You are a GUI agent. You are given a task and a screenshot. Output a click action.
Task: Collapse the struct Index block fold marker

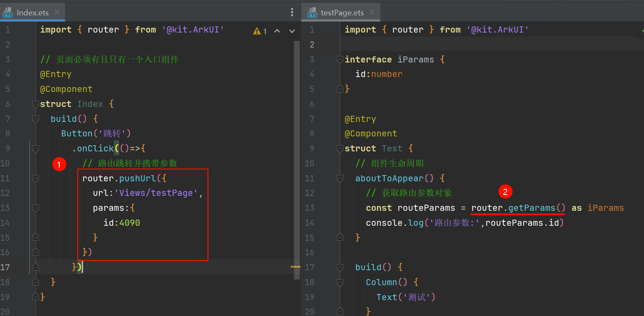36,104
